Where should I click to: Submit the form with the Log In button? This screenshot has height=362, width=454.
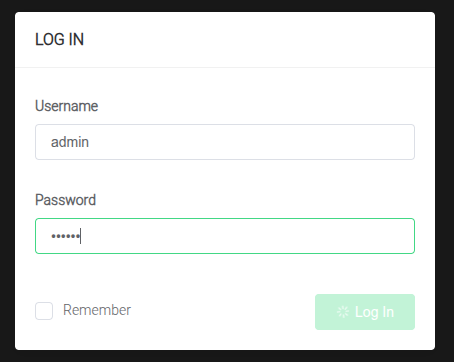coord(365,312)
